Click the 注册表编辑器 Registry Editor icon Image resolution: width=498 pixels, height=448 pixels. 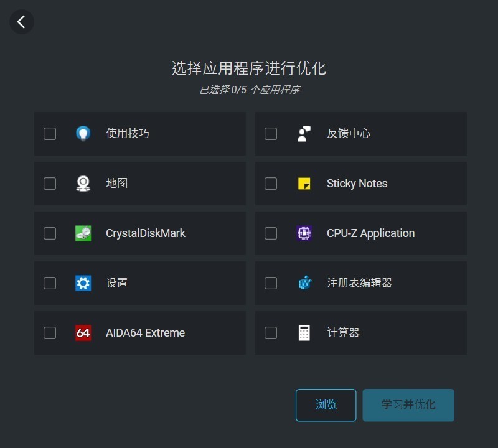tap(304, 282)
